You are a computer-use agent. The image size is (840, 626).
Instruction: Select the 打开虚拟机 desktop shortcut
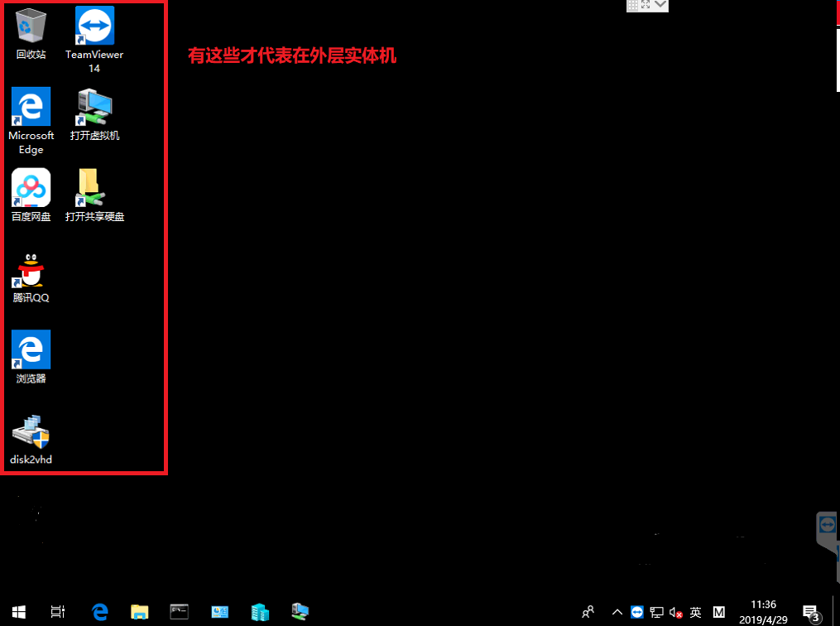[x=94, y=115]
